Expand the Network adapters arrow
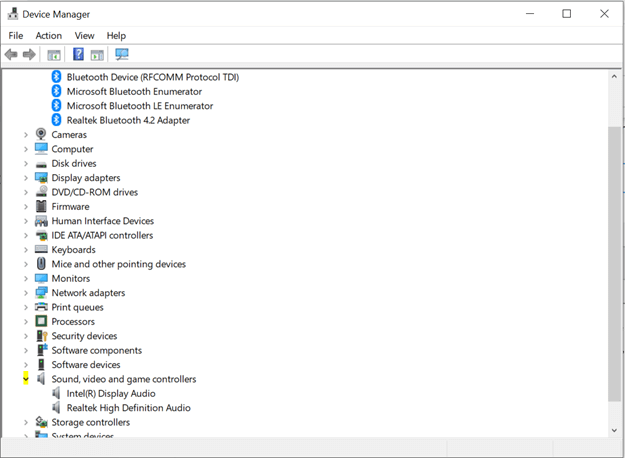This screenshot has width=625, height=458. coord(26,293)
